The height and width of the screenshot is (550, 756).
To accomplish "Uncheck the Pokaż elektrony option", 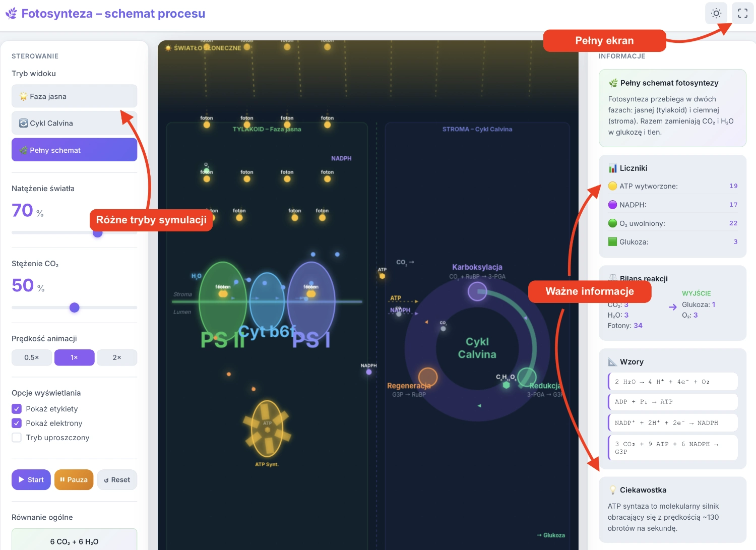I will (17, 423).
